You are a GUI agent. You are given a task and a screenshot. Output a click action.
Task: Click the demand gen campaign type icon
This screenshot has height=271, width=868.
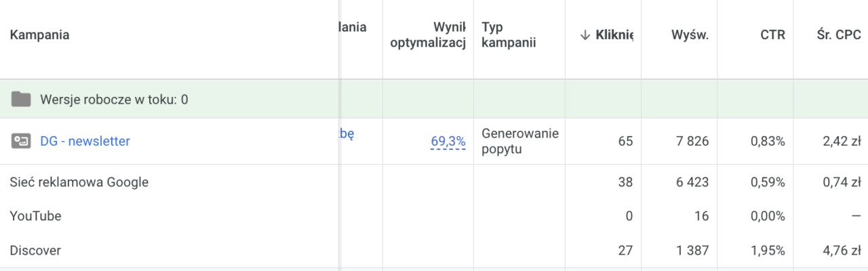point(21,141)
